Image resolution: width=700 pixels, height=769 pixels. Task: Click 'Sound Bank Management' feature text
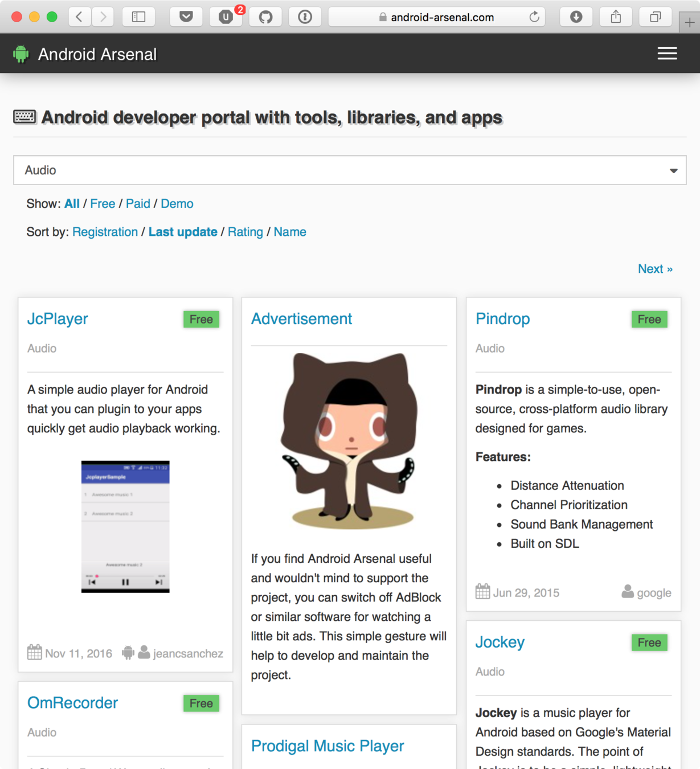pos(582,525)
